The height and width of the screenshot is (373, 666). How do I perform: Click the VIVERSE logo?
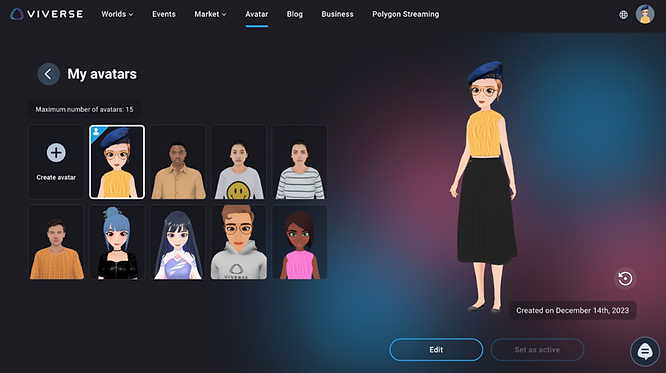(47, 14)
